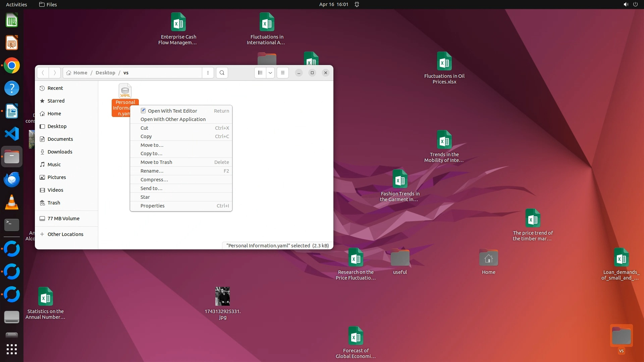Image resolution: width=644 pixels, height=362 pixels.
Task: Choose Open With Text Editor
Action: click(172, 111)
